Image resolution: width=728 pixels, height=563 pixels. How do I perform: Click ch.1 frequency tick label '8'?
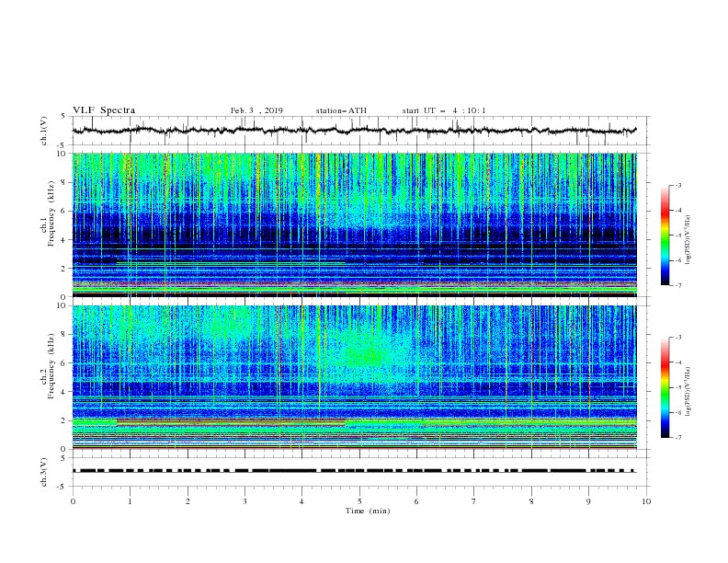click(x=63, y=182)
